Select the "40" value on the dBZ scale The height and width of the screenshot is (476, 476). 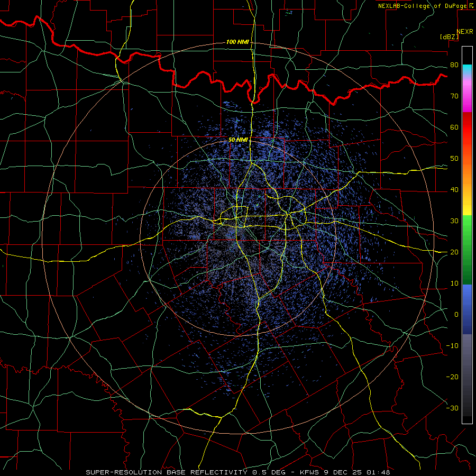[x=454, y=190]
